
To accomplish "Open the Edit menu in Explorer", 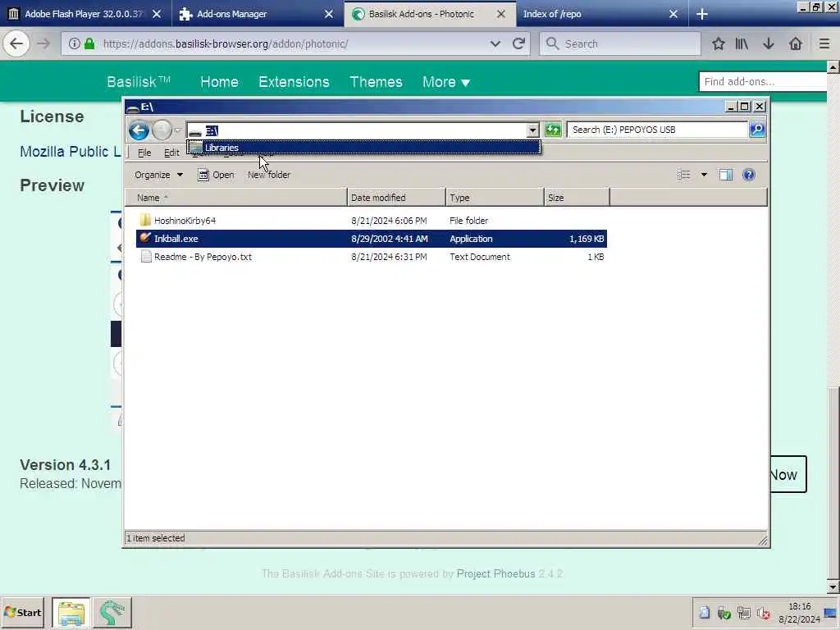I will pos(171,153).
